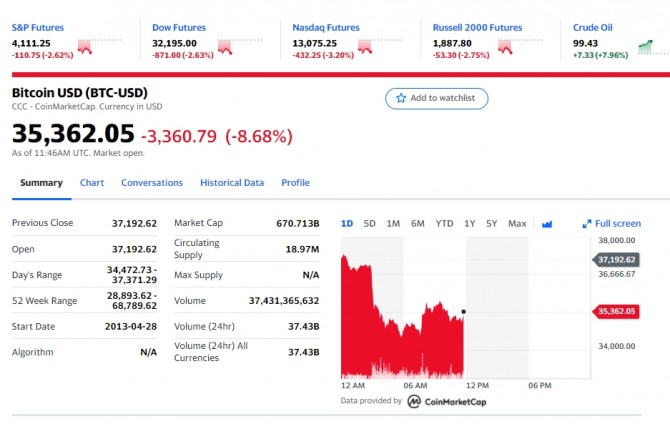Open the Chart tab
The height and width of the screenshot is (424, 670).
(92, 183)
